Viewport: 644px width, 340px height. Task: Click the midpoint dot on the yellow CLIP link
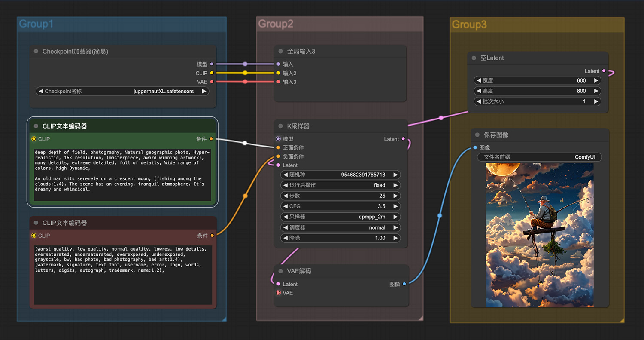[x=245, y=73]
